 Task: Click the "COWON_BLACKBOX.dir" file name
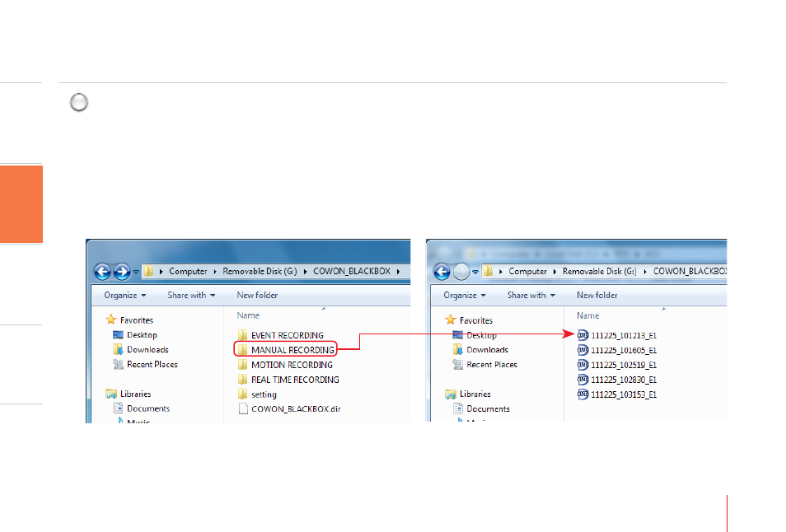pos(296,408)
